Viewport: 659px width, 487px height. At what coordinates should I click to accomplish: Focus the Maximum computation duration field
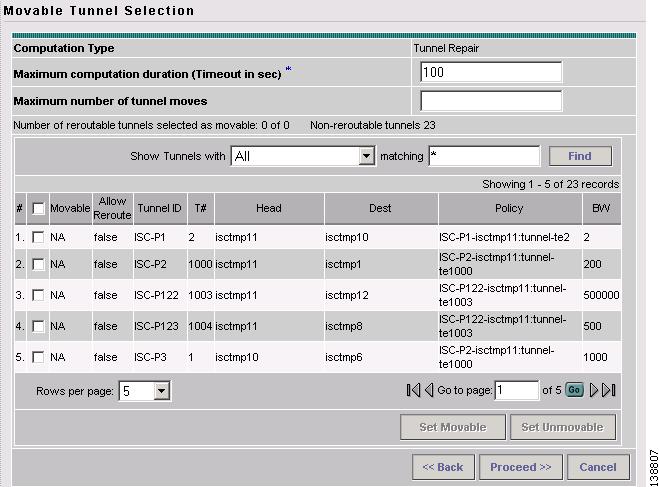pos(491,72)
